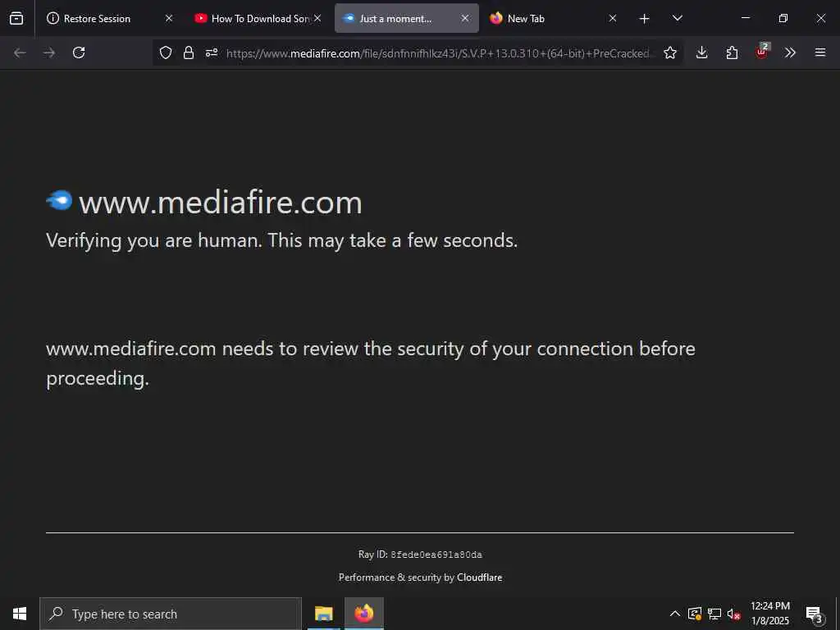Image resolution: width=840 pixels, height=630 pixels.
Task: Select the Just a moment... tab
Action: pos(407,18)
